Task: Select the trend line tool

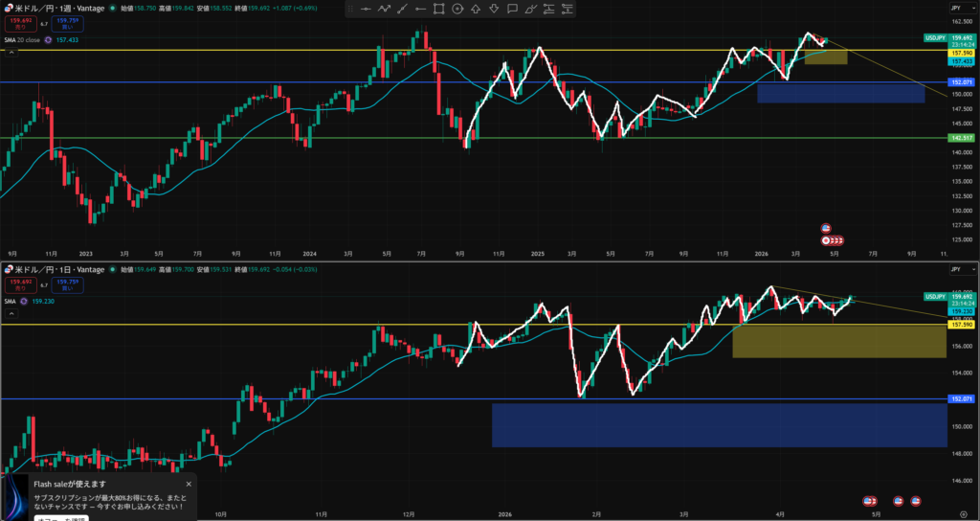Action: (x=402, y=9)
